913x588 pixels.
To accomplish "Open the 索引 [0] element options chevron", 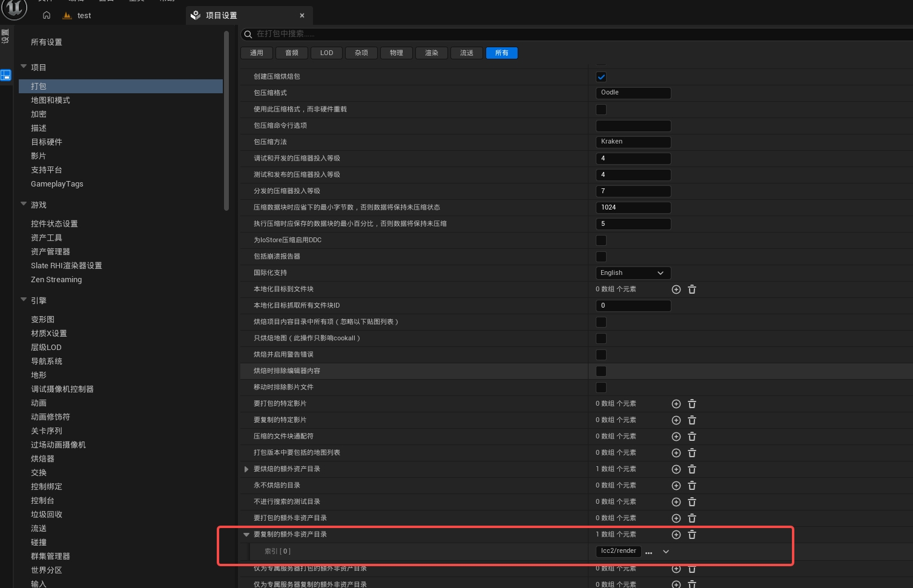I will point(666,552).
